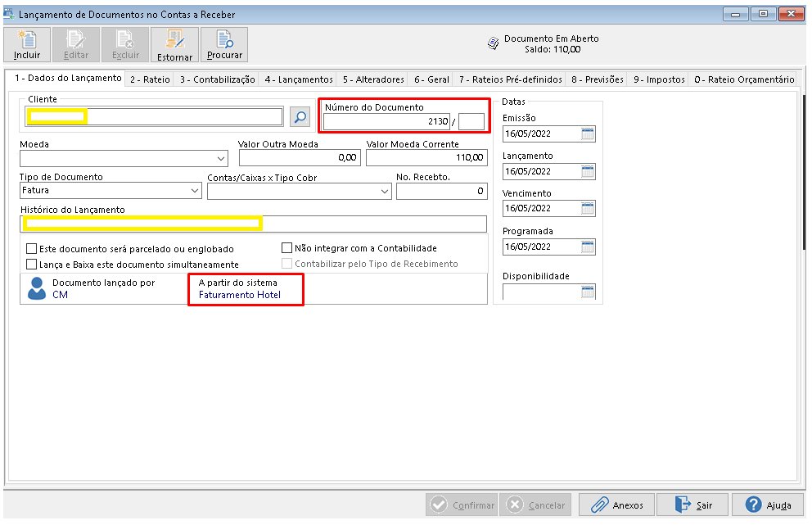
Task: Click the Documento Em Aberto status icon
Action: point(494,43)
